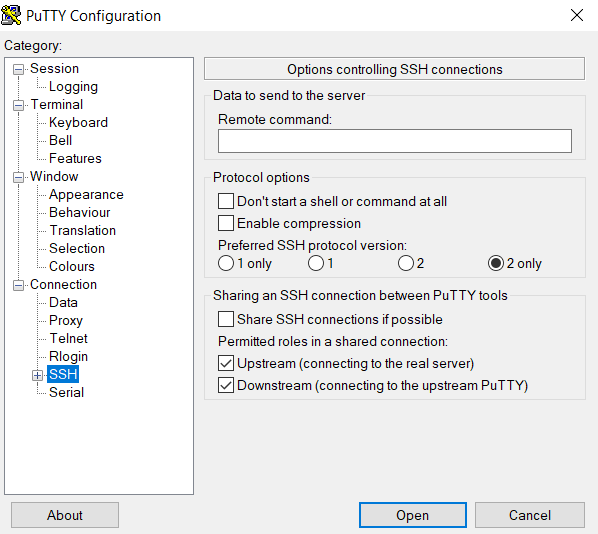
Task: Click the Options controlling SSH connections header
Action: point(394,69)
